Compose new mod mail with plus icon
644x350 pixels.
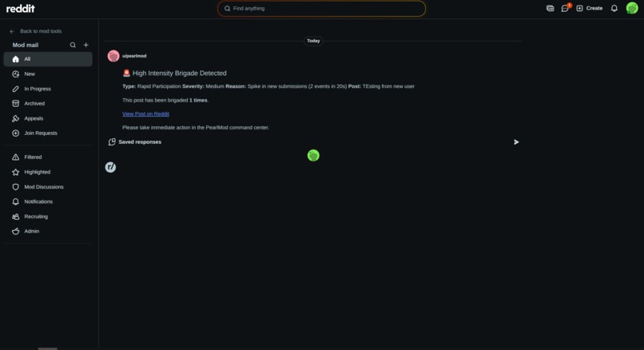point(85,46)
